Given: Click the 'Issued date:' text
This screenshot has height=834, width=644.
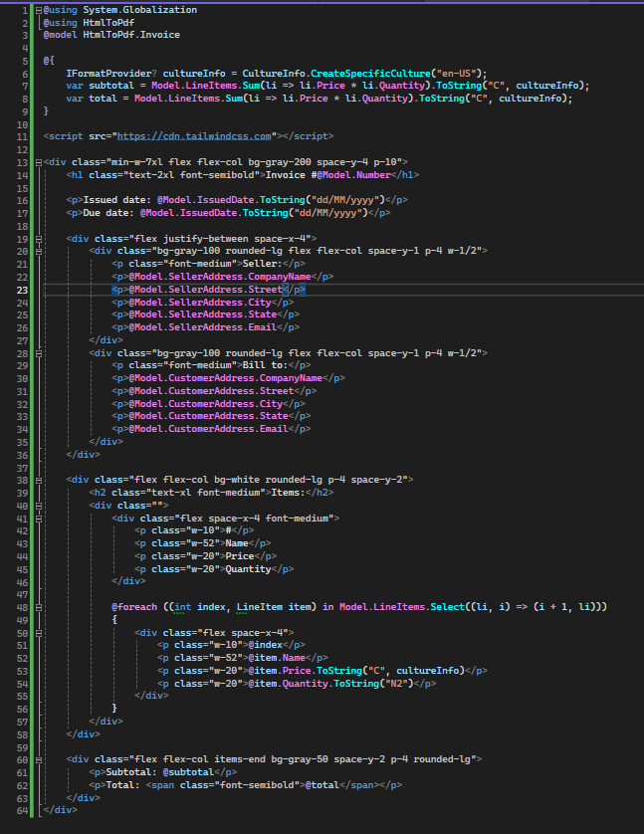Looking at the screenshot, I should [117, 200].
